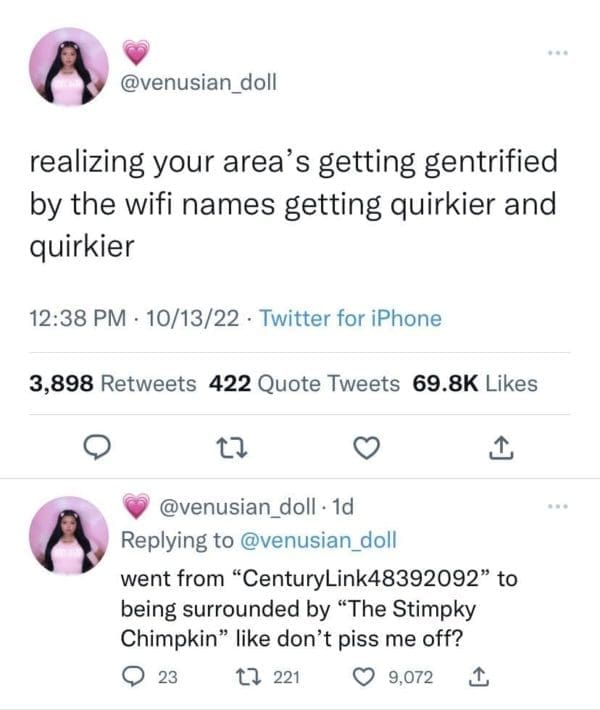
Task: View the 422 Quote Tweets
Action: pyautogui.click(x=306, y=383)
